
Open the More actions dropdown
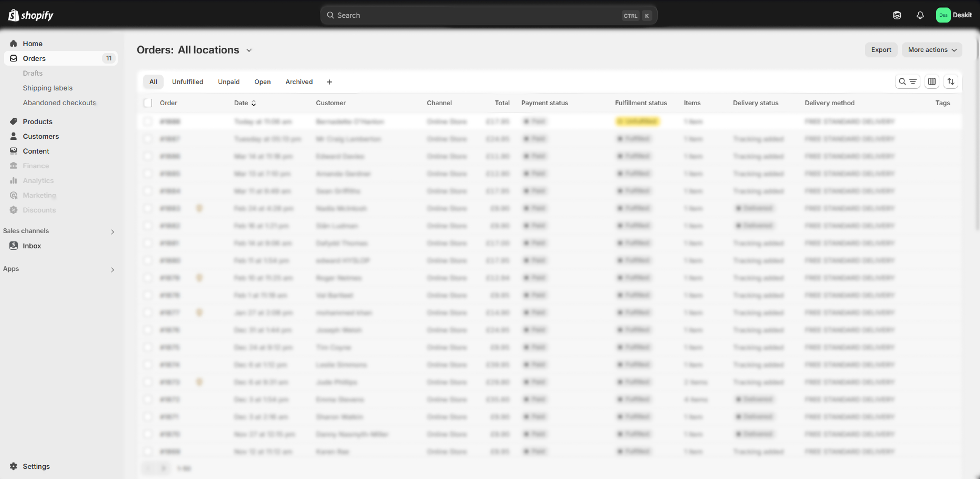pos(932,50)
